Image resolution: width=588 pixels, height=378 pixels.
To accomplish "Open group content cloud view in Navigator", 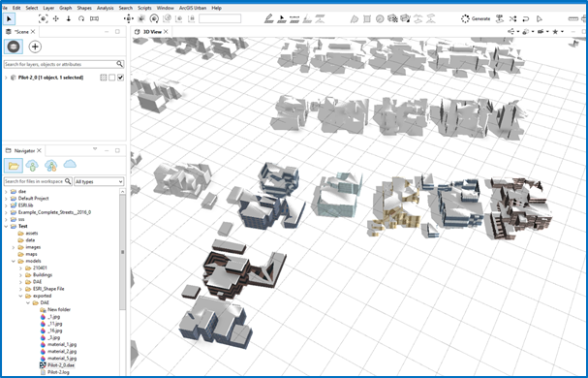I will (x=51, y=166).
